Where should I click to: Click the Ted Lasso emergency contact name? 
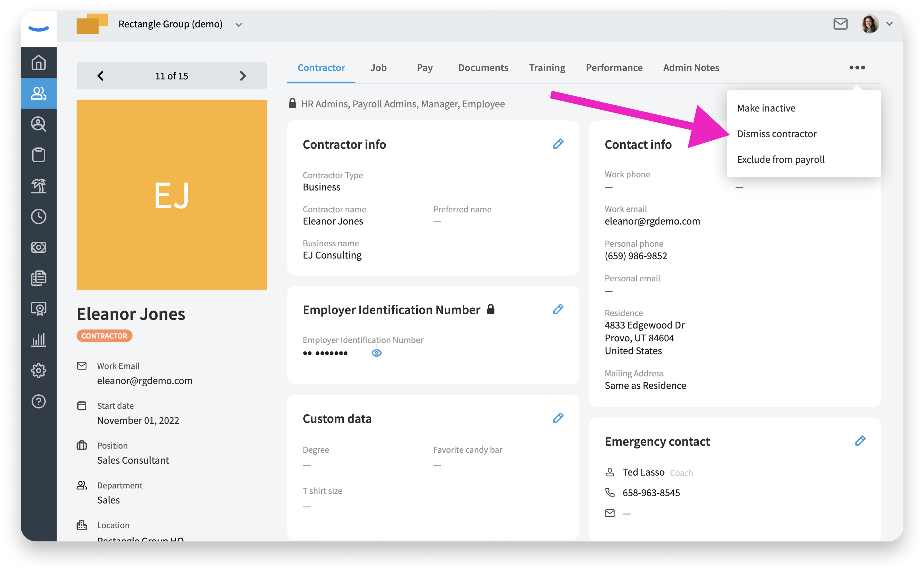tap(643, 472)
